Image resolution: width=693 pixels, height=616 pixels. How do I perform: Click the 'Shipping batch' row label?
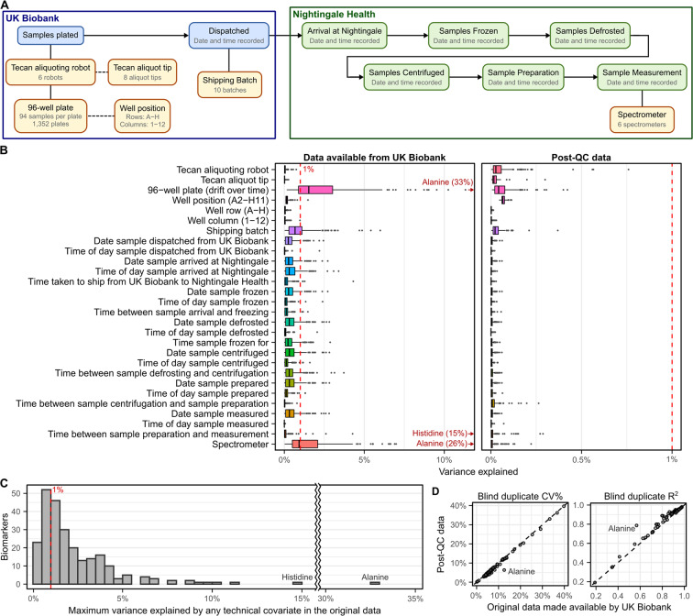pos(237,231)
